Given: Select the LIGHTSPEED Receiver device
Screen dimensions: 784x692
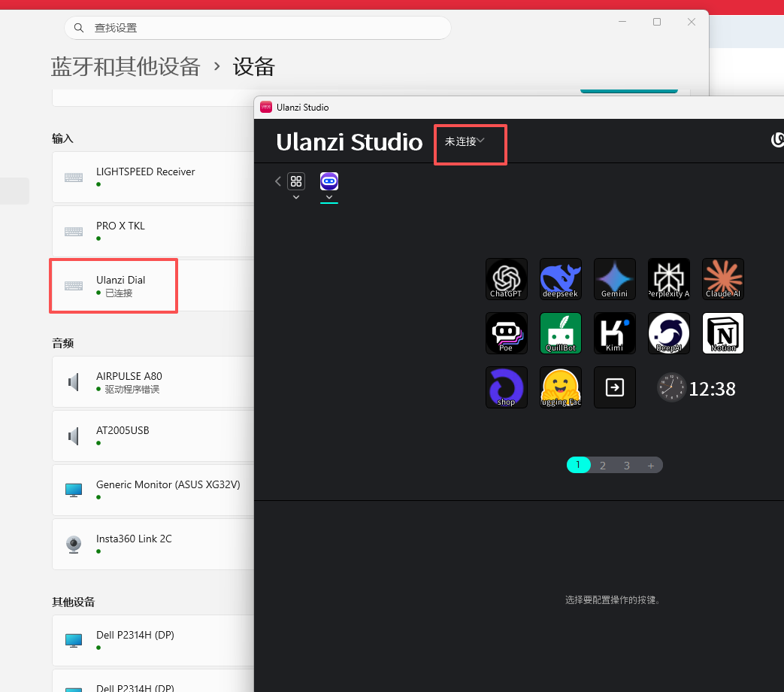Looking at the screenshot, I should coord(153,177).
